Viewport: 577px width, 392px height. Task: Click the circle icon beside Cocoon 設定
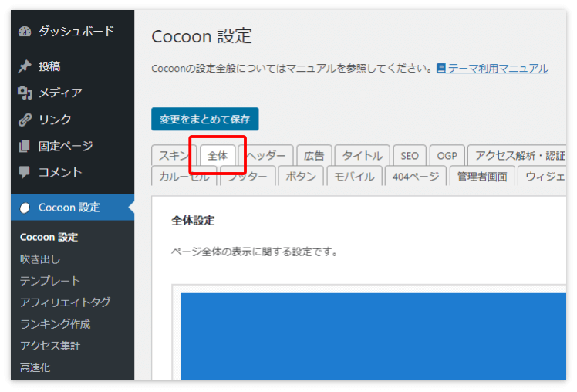pyautogui.click(x=25, y=208)
